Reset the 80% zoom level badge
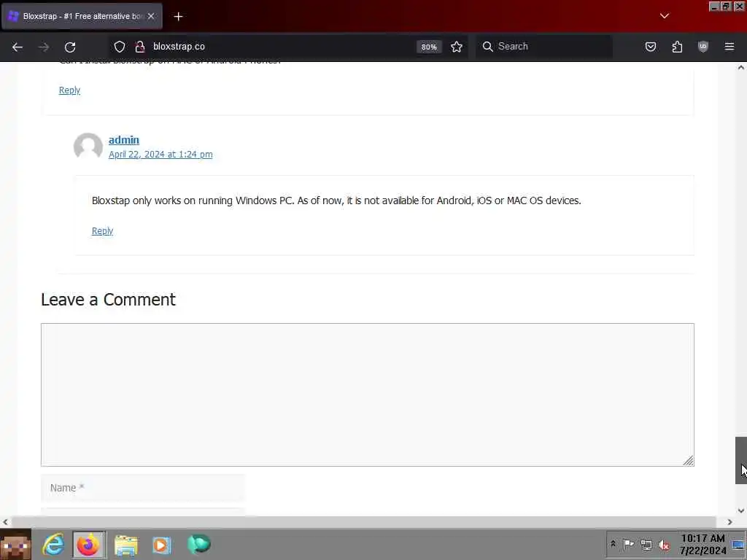The image size is (747, 560). (x=429, y=47)
